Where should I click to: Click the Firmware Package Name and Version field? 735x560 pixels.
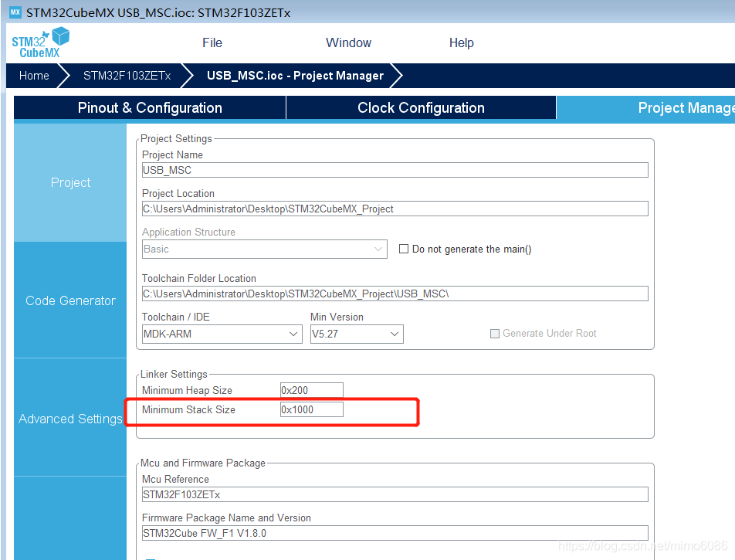pyautogui.click(x=395, y=533)
